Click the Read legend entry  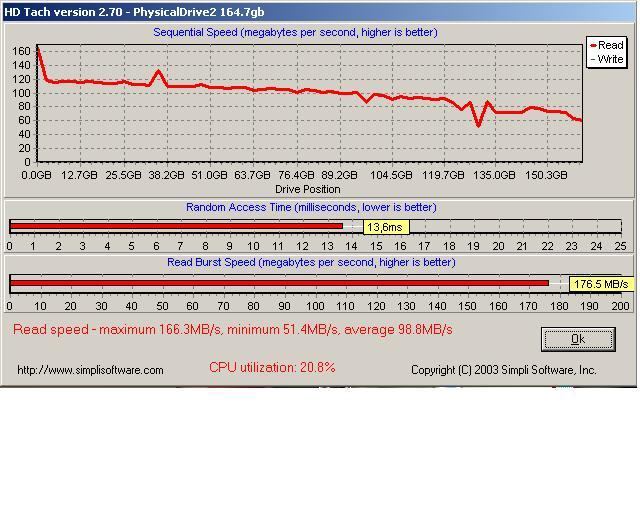coord(607,45)
